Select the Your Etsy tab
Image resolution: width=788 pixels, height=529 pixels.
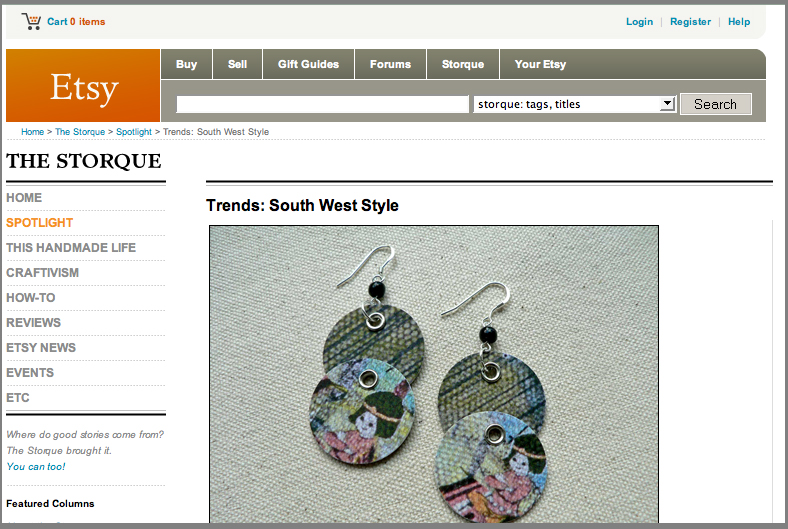(540, 64)
